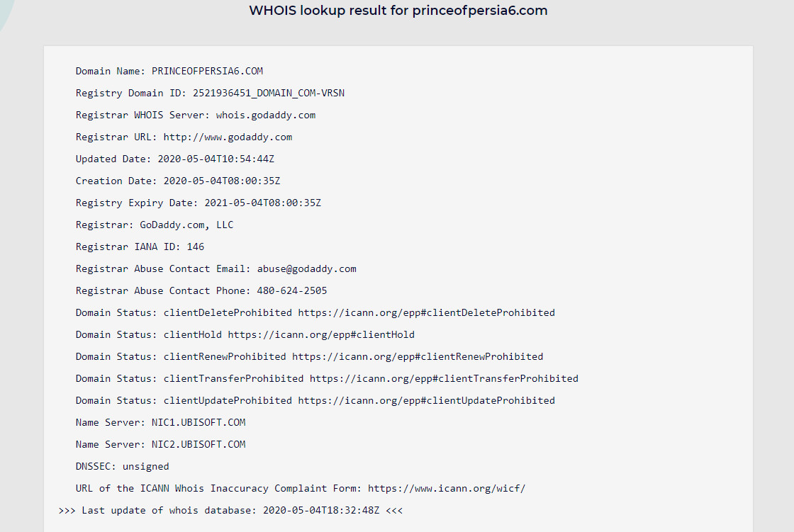Click the WHOIS lookup result heading

(x=398, y=11)
